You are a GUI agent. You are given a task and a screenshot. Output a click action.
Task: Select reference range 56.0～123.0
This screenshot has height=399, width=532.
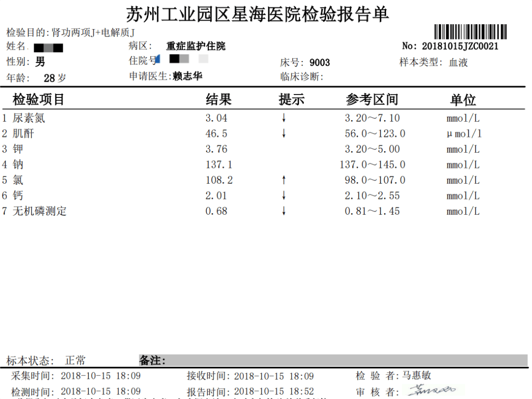(x=375, y=133)
